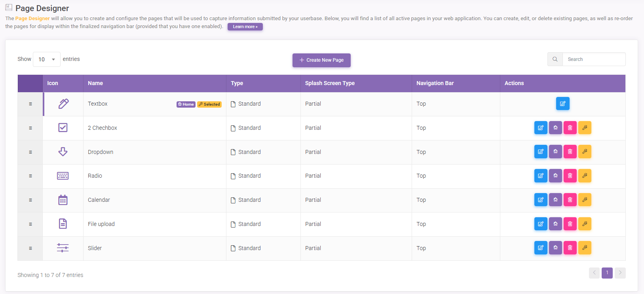Click inside the Search input field
644x294 pixels.
pyautogui.click(x=593, y=59)
